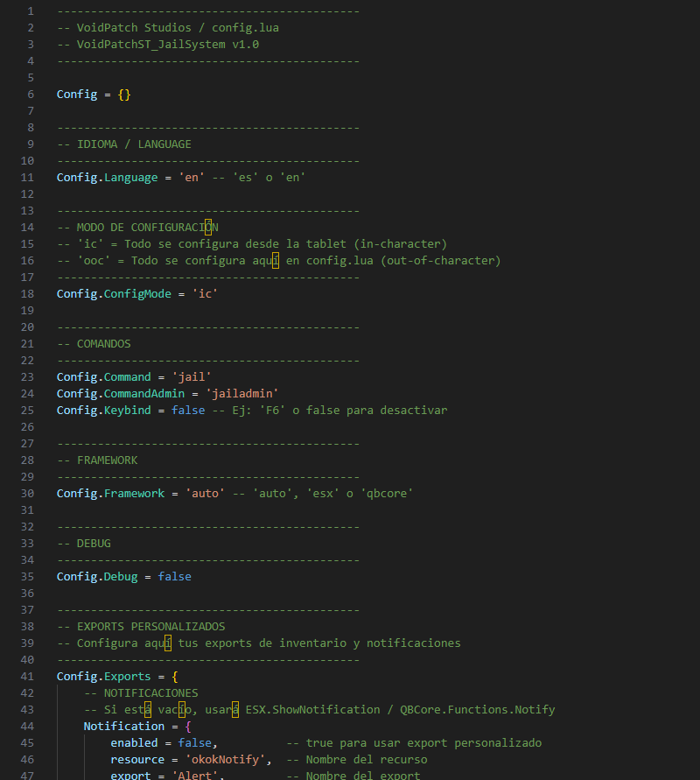Click the 'IDIOMA / LANGUAGE' comment heading
Image resolution: width=700 pixels, height=780 pixels.
point(124,144)
